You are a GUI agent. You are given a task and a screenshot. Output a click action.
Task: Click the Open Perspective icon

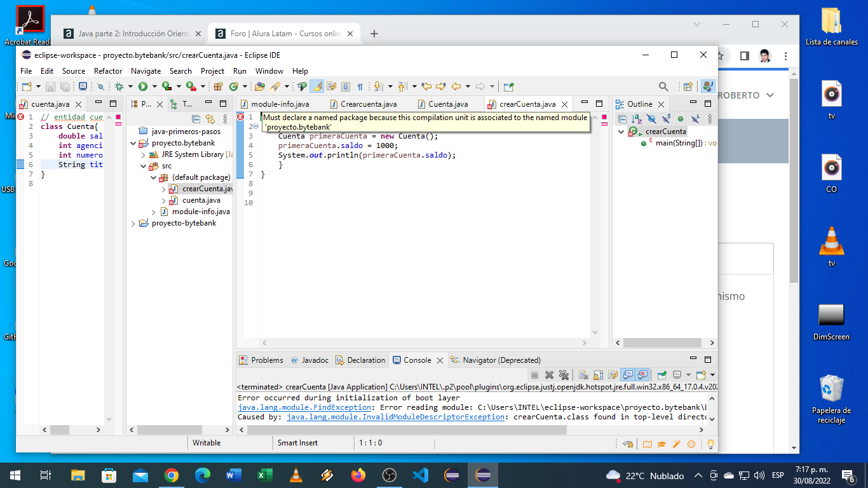tap(688, 86)
